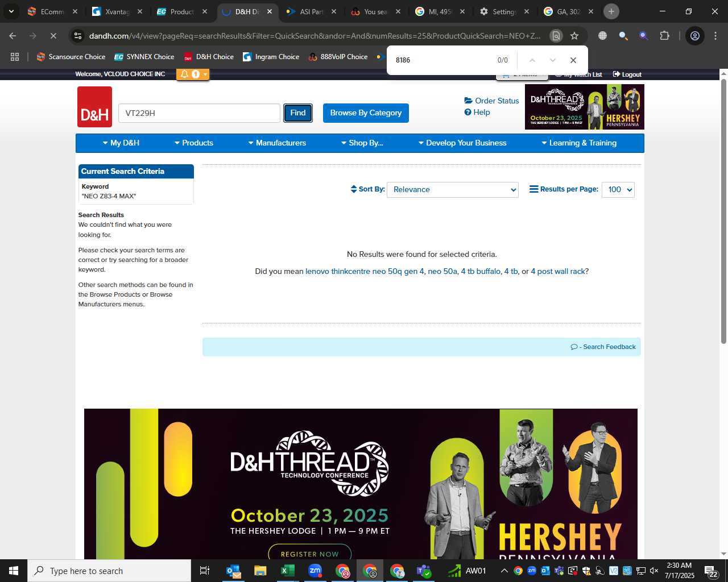Open Microsoft Teams from the taskbar
This screenshot has width=728, height=582.
coord(424,571)
